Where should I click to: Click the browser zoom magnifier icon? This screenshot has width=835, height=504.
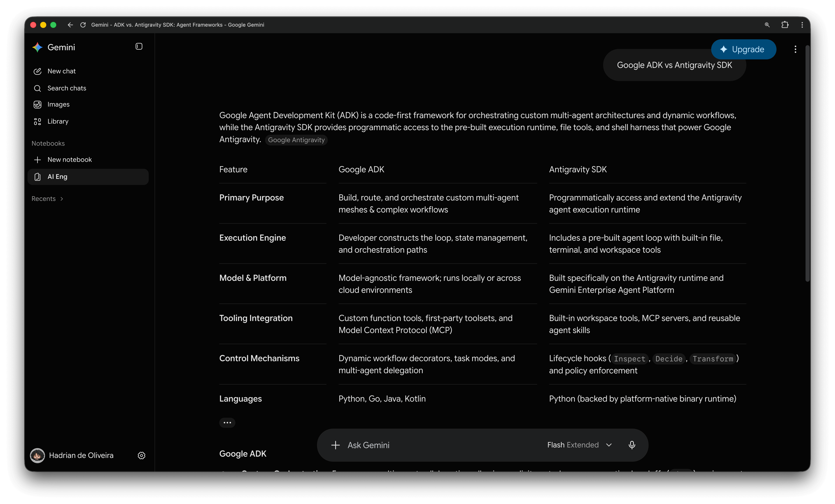coord(767,25)
